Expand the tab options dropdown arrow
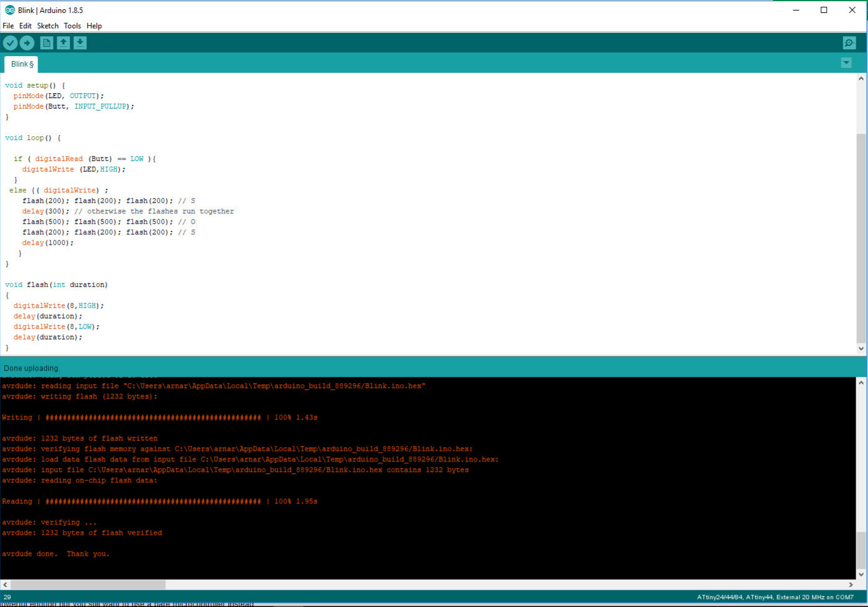 click(846, 63)
